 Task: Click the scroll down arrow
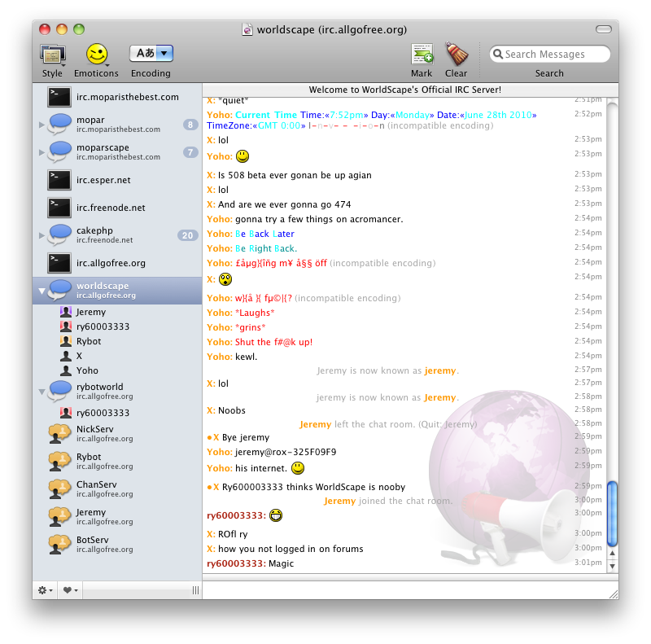click(x=613, y=566)
